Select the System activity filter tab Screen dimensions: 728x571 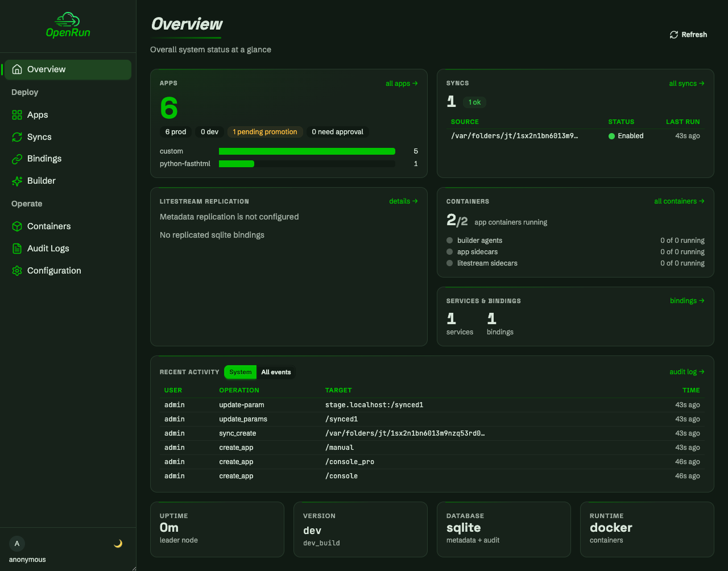tap(241, 373)
